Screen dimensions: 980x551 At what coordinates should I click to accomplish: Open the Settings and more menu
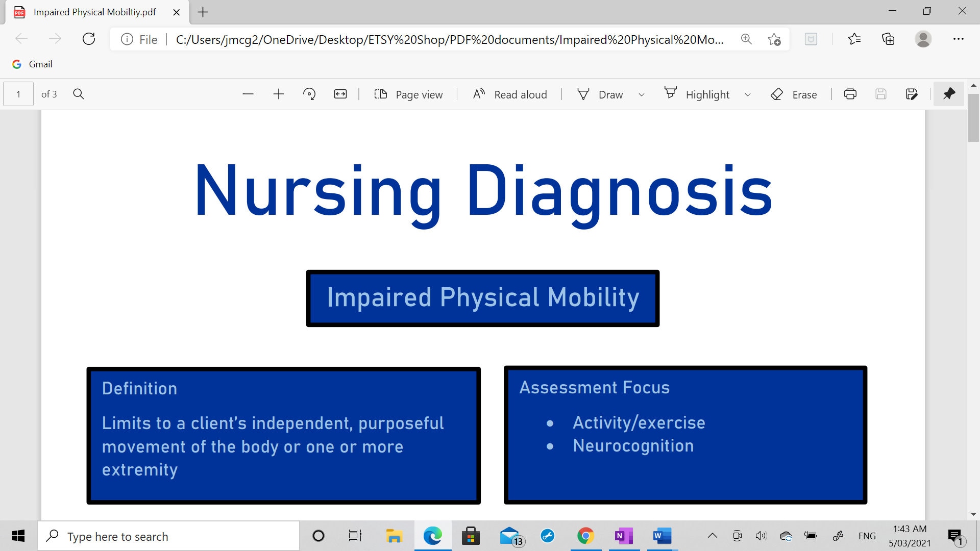959,39
